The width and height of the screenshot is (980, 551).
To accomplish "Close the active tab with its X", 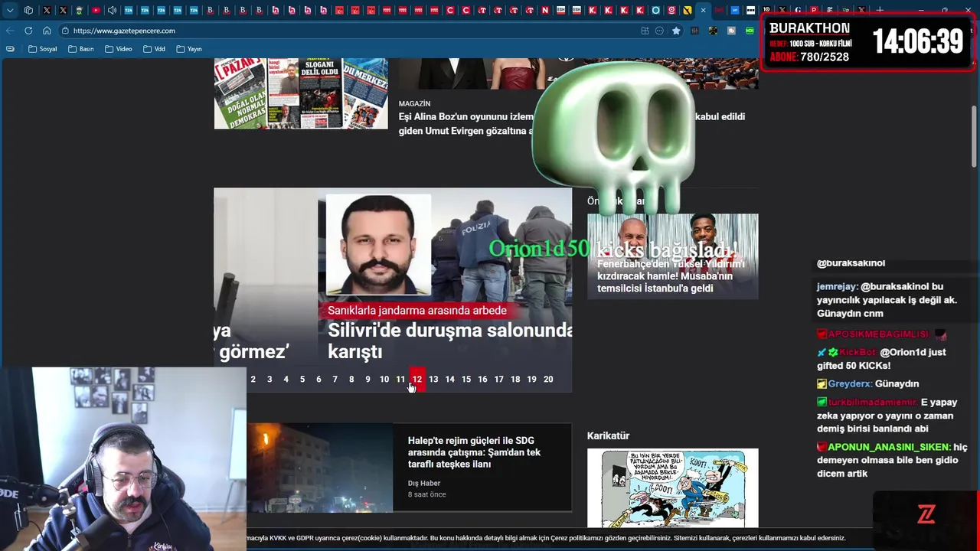I will point(703,10).
